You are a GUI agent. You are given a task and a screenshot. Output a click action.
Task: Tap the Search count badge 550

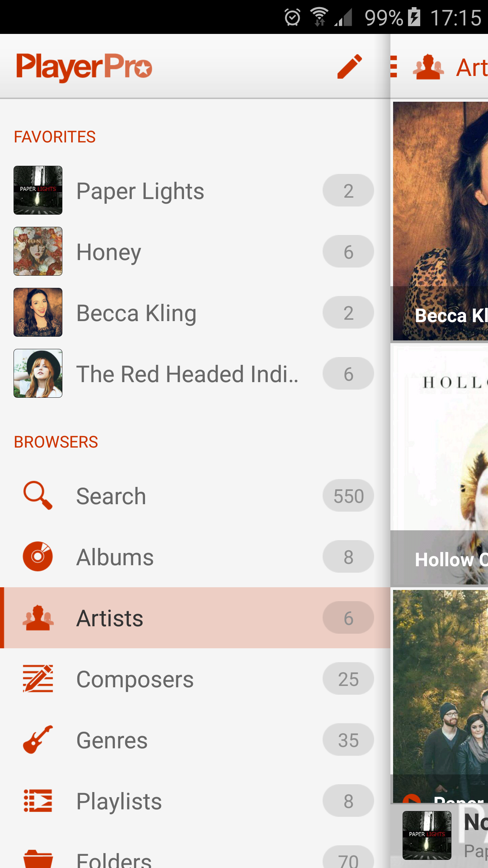pos(348,495)
